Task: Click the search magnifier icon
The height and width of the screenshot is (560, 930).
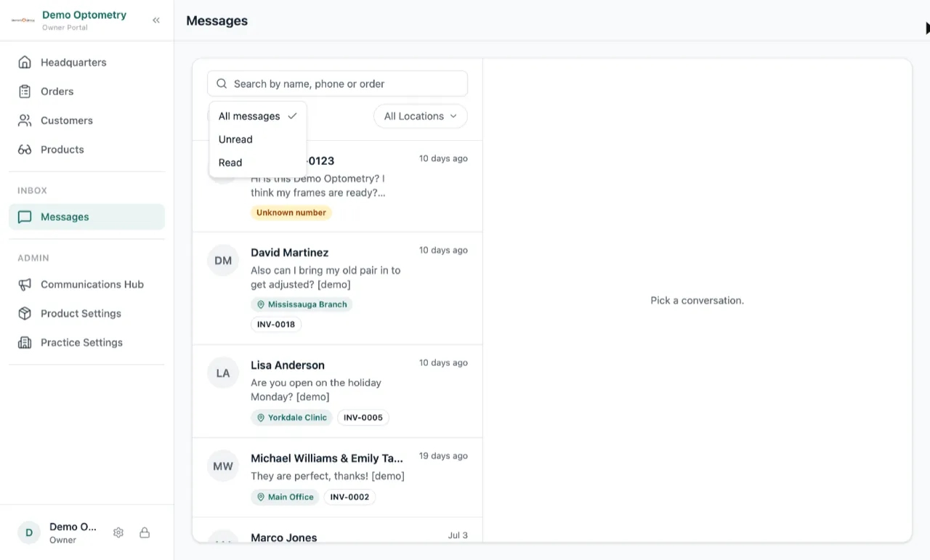Action: (x=222, y=84)
